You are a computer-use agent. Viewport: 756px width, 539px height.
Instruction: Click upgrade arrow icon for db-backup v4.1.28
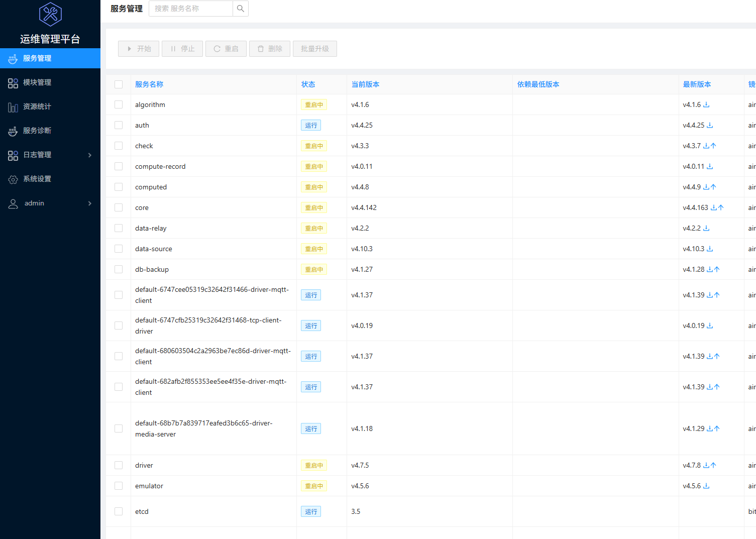pos(717,269)
